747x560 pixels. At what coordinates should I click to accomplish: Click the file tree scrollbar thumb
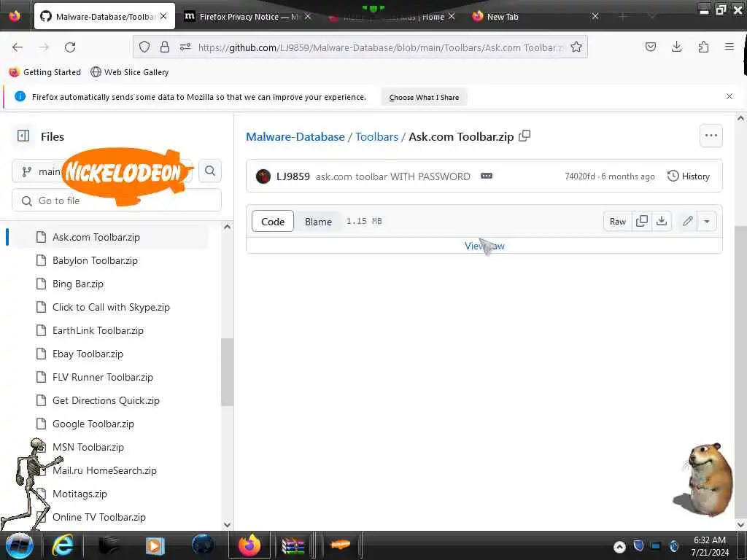(228, 372)
